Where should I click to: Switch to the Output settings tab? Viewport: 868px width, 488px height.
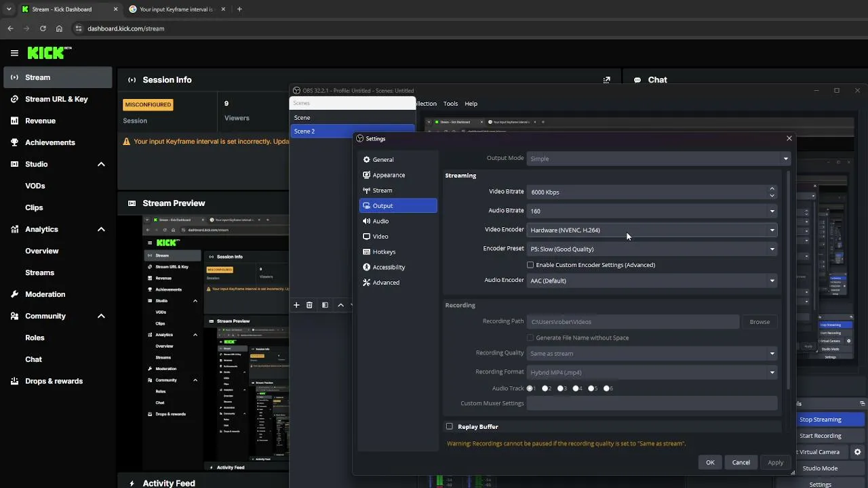pos(398,205)
